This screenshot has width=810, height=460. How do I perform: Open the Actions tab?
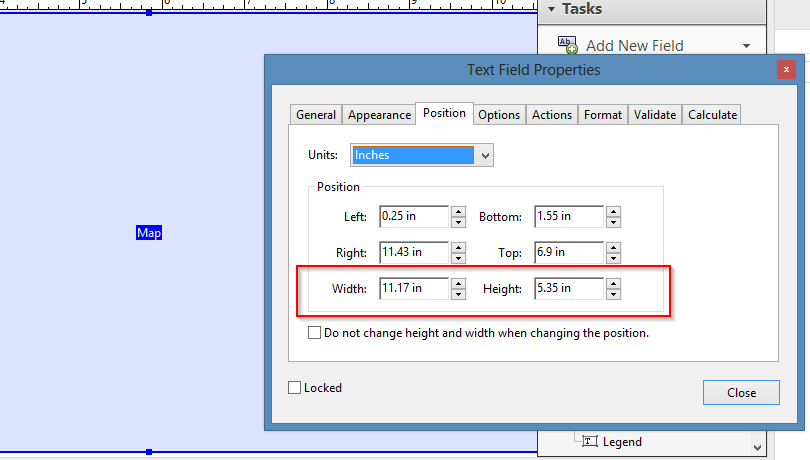click(x=551, y=115)
